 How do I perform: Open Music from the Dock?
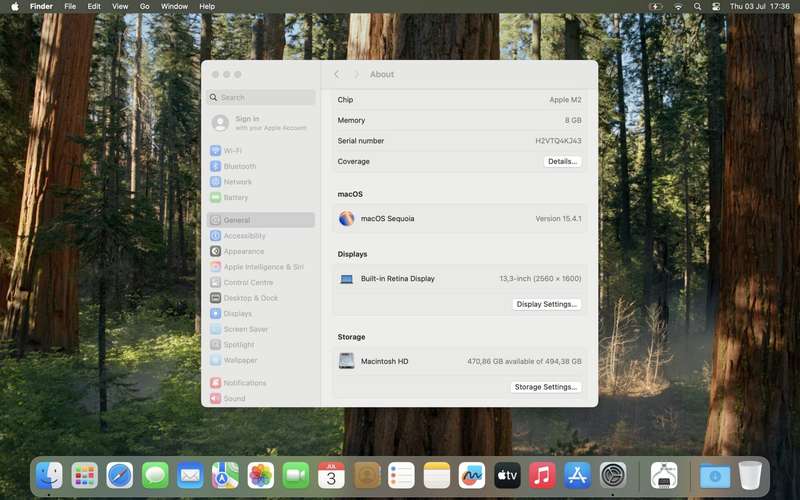[542, 476]
